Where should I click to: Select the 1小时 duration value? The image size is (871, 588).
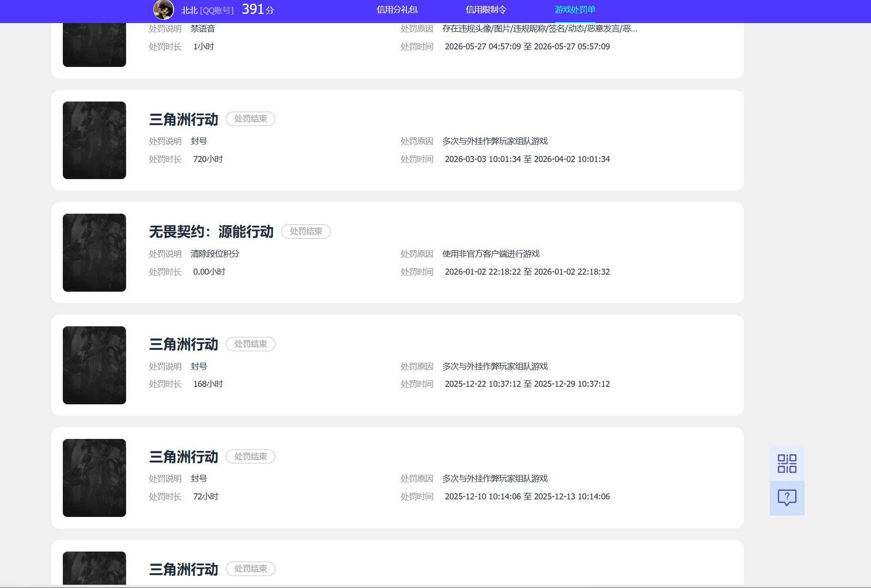click(203, 47)
